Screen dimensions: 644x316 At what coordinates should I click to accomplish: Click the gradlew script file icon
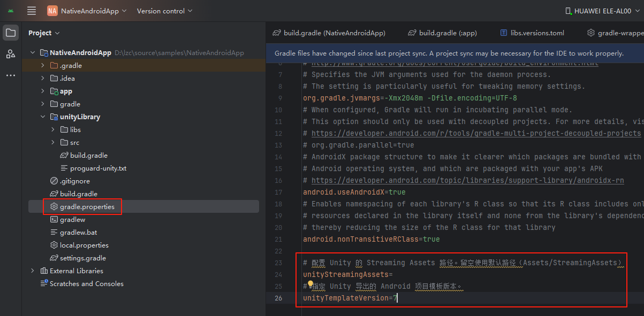coord(54,220)
